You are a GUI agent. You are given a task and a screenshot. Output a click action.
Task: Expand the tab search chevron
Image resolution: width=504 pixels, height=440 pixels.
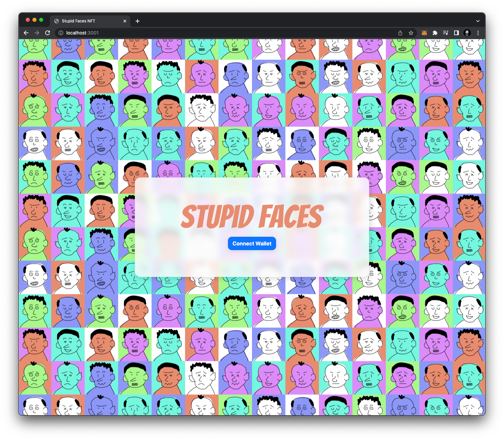478,21
